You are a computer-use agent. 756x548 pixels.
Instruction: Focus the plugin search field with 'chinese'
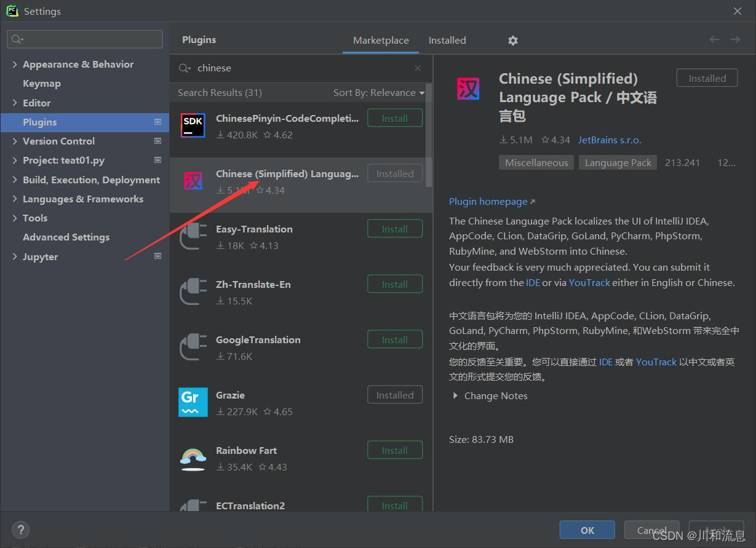click(x=301, y=68)
